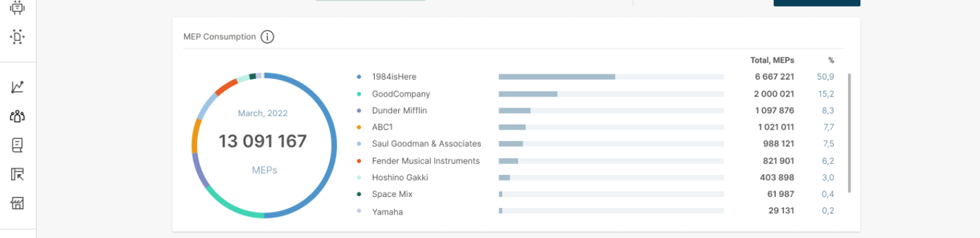Click the 1984isHere progress bar
The image size is (980, 238).
coord(611,77)
